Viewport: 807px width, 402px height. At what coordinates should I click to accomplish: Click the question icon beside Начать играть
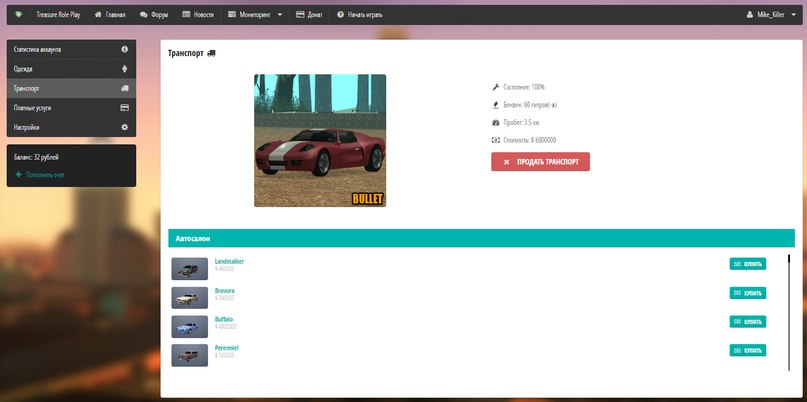340,15
